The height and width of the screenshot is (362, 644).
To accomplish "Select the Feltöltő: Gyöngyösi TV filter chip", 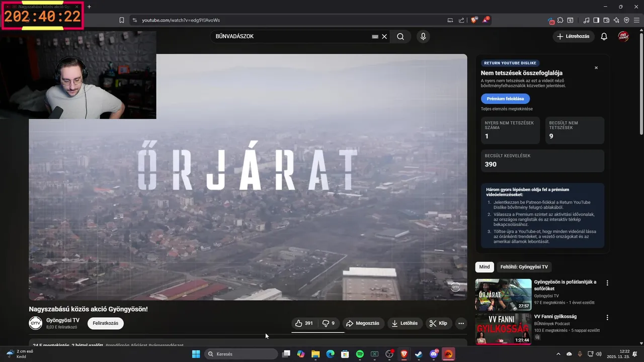I will (x=524, y=267).
